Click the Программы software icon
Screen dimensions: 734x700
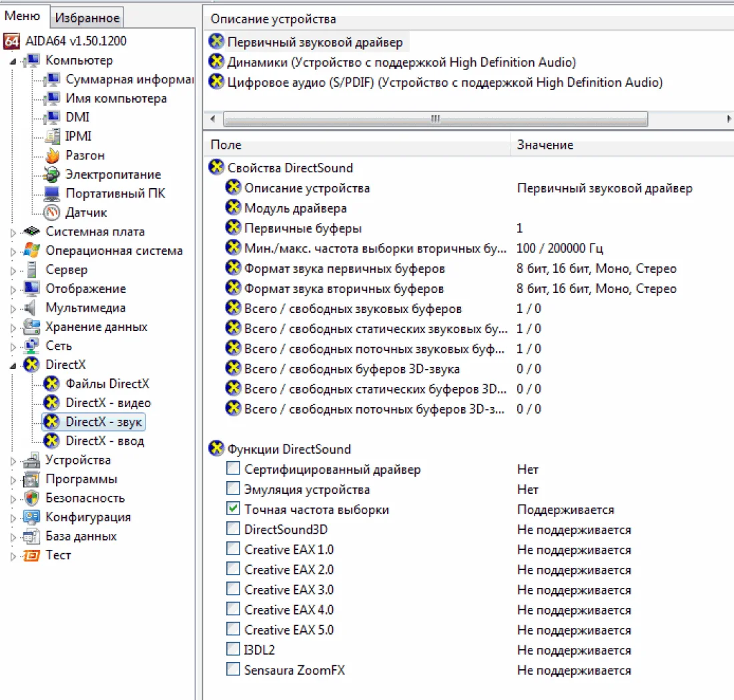[32, 480]
